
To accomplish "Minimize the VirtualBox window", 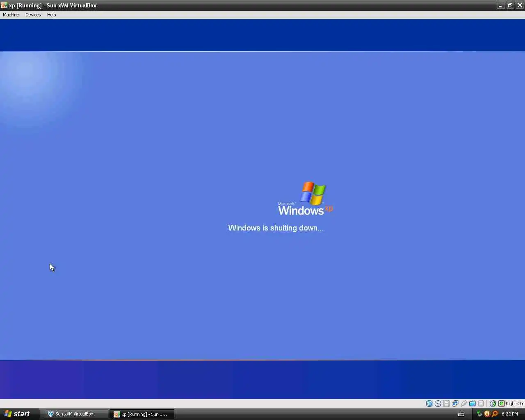I will pyautogui.click(x=500, y=5).
